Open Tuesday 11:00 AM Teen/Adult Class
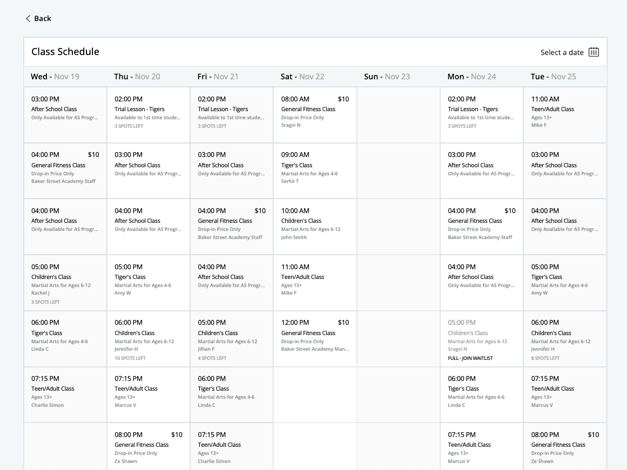Screen dimensions: 627x470 565,114
